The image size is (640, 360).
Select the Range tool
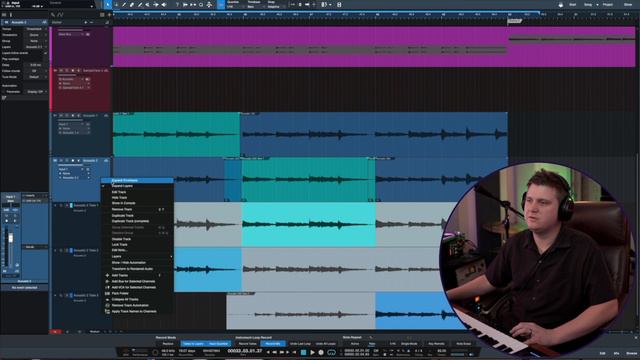[x=116, y=4]
